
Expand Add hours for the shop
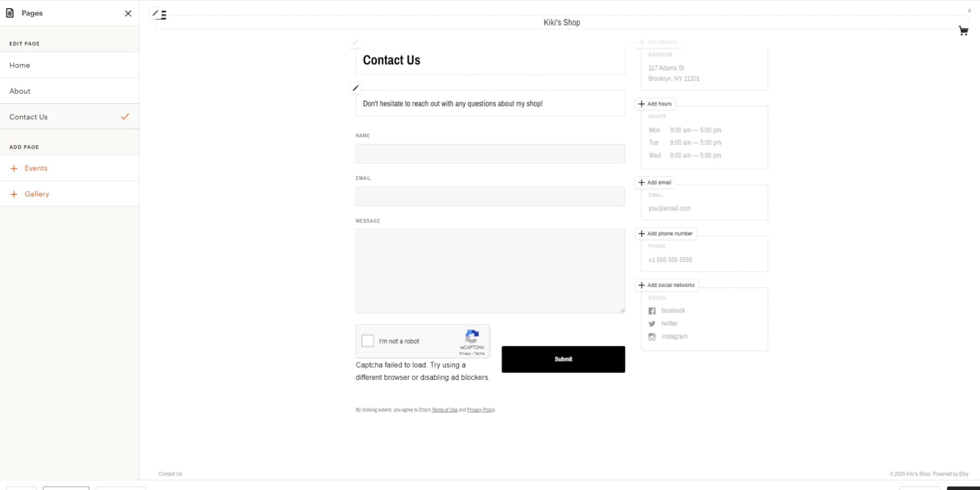coord(655,103)
